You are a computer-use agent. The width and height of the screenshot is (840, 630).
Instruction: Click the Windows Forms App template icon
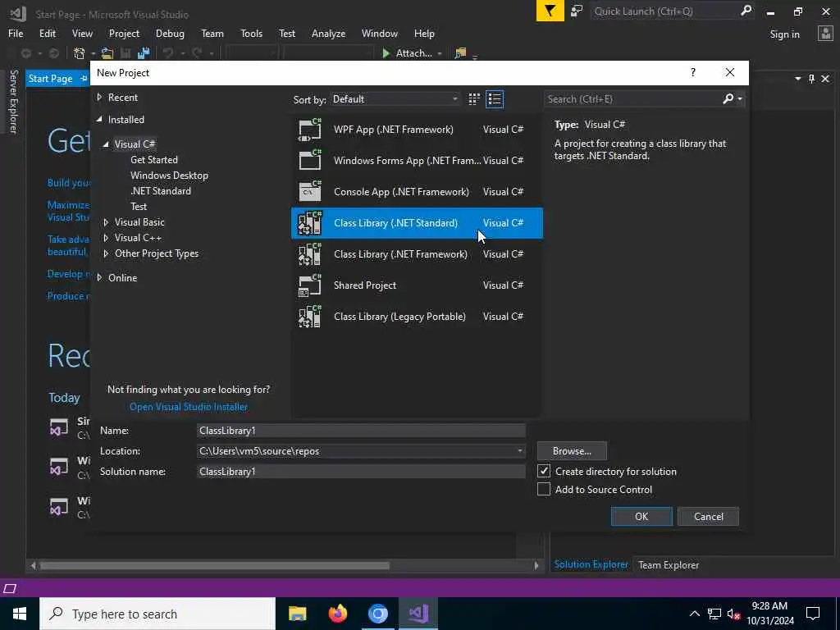pos(309,161)
